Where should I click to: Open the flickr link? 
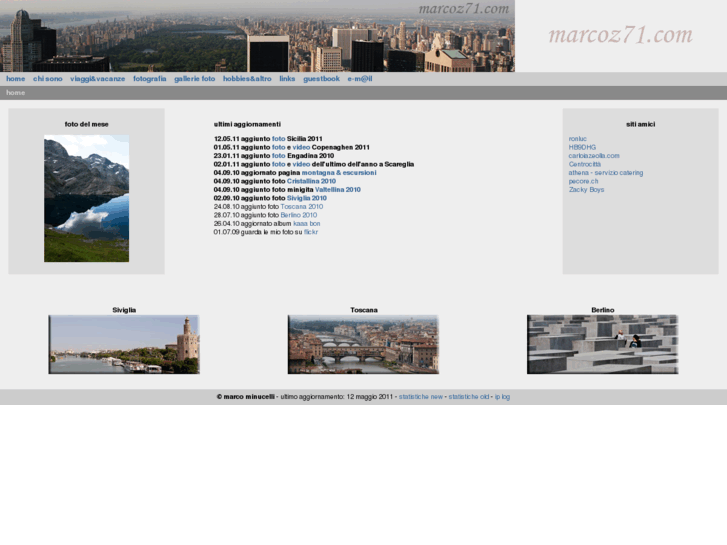[x=311, y=232]
